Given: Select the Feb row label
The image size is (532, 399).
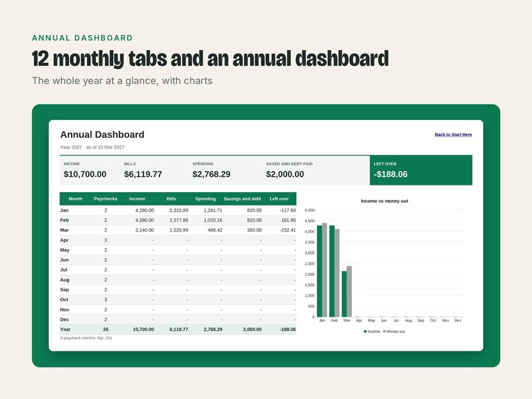Looking at the screenshot, I should [64, 220].
